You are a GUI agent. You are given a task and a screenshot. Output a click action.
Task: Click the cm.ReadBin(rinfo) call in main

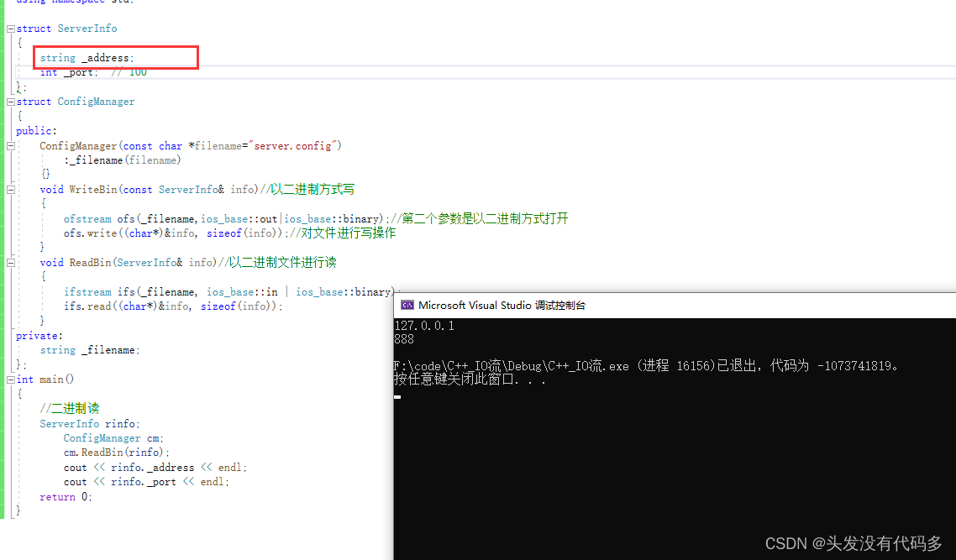[x=116, y=453]
